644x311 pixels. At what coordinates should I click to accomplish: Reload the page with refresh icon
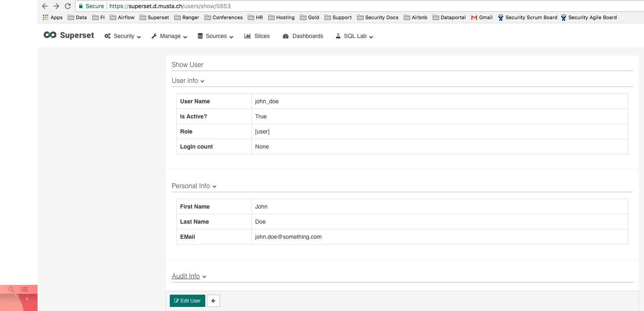pos(68,6)
